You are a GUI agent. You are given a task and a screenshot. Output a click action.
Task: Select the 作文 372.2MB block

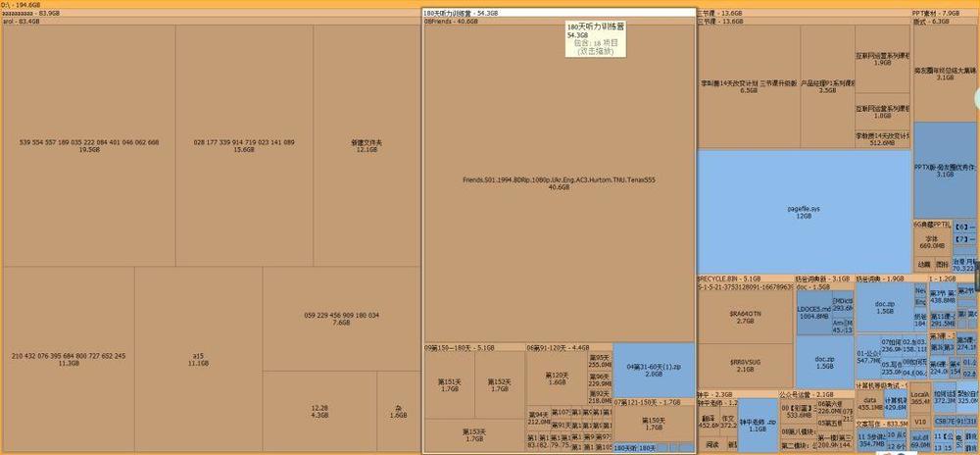(729, 422)
